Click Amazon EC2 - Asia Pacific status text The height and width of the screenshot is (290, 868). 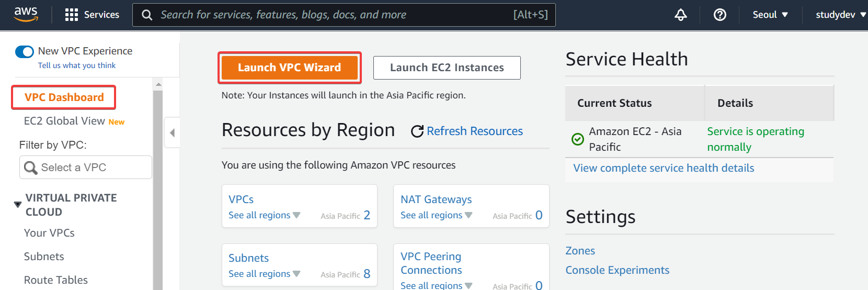635,139
